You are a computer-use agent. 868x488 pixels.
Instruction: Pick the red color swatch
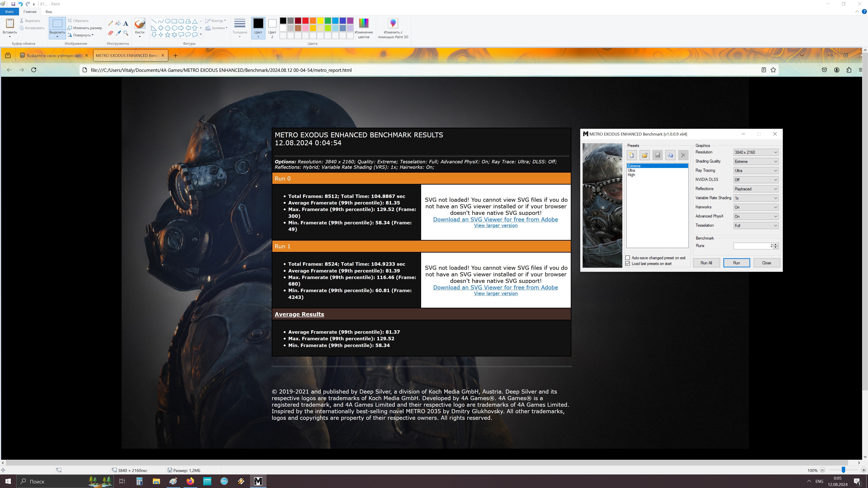click(x=305, y=21)
